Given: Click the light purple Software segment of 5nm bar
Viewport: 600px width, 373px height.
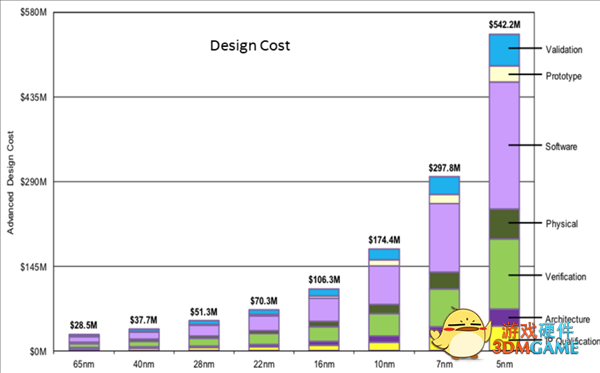Looking at the screenshot, I should coord(504,145).
